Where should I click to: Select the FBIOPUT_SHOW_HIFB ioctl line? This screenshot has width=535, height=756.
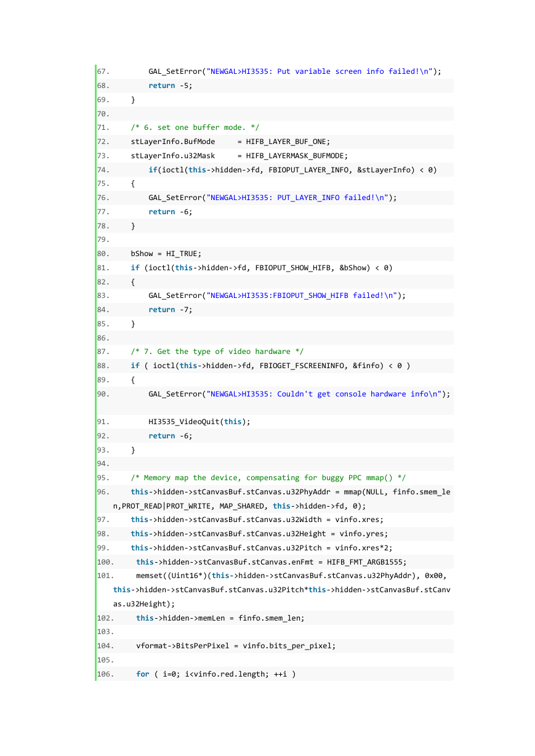262,268
